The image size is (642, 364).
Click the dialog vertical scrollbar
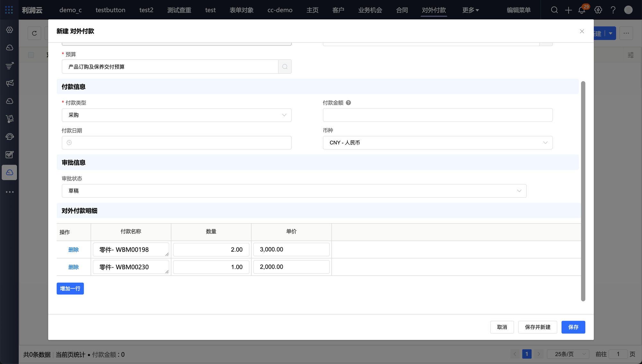point(583,191)
